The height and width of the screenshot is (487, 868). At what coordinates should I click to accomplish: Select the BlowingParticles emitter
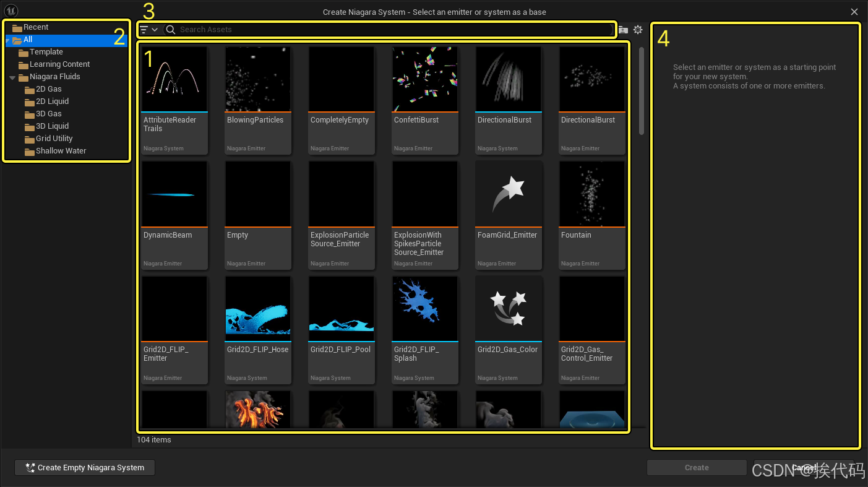click(x=258, y=100)
